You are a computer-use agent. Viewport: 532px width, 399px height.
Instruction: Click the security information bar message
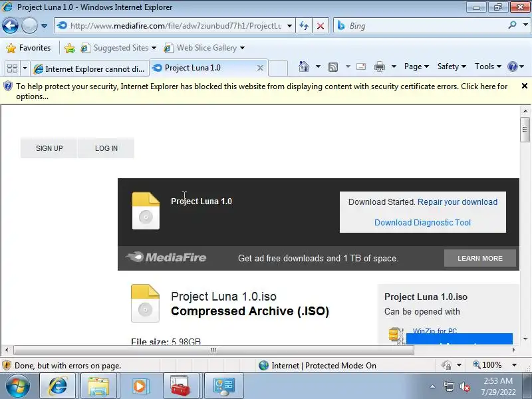(x=261, y=91)
